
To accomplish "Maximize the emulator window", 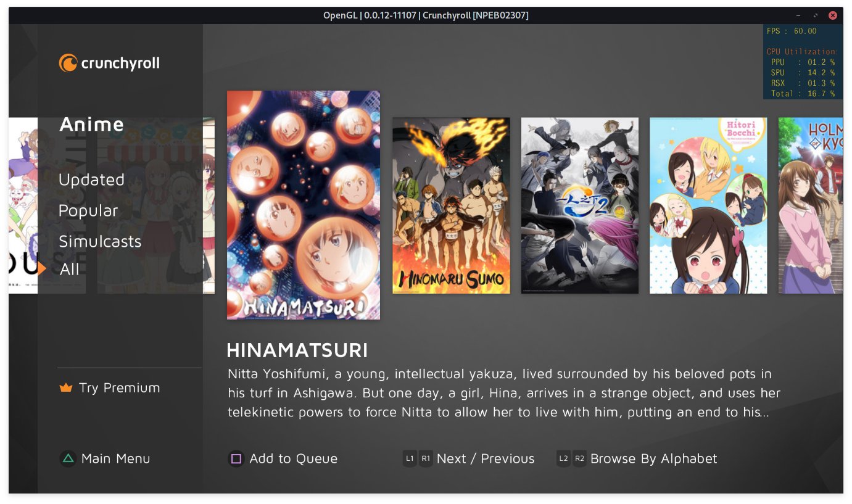I will (x=816, y=15).
